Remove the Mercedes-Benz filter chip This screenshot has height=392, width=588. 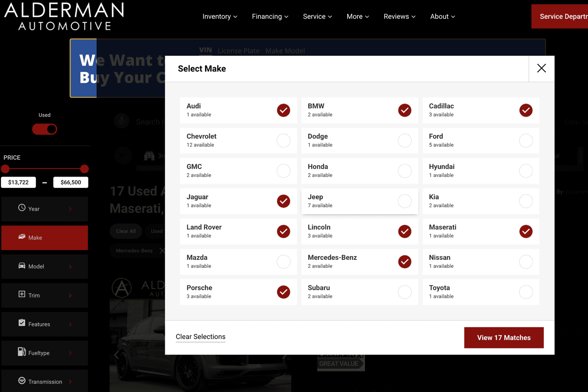(x=162, y=251)
